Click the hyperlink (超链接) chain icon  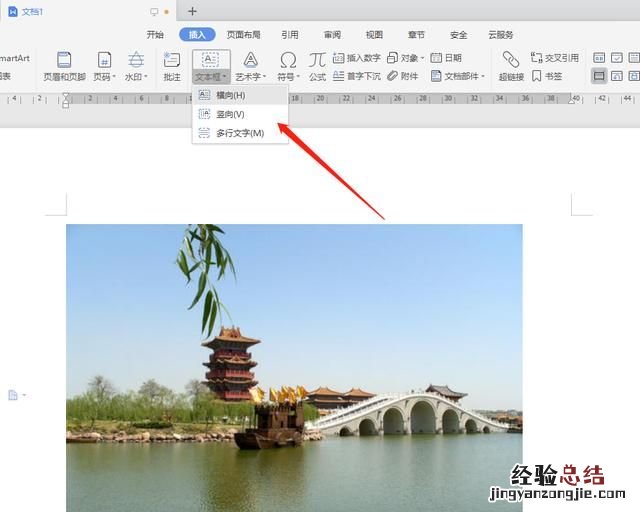click(x=511, y=60)
